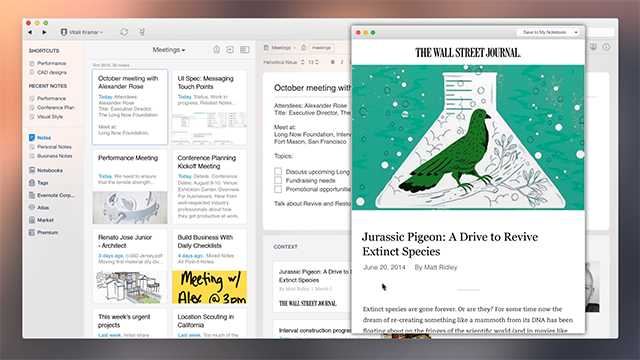Click the green pigeon article illustration

[468, 138]
